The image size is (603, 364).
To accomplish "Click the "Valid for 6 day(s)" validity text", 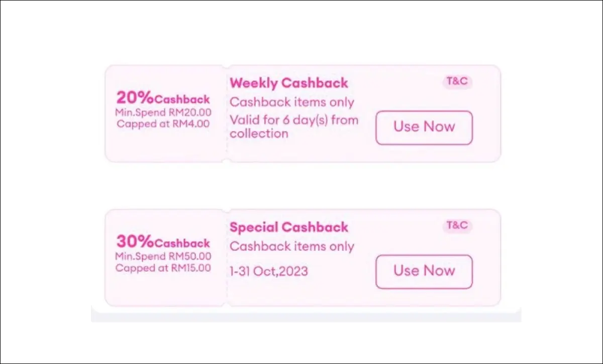I will coord(294,120).
